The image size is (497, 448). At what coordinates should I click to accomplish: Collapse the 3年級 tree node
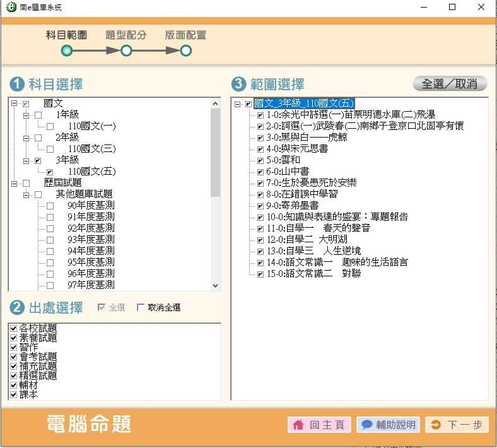point(26,161)
